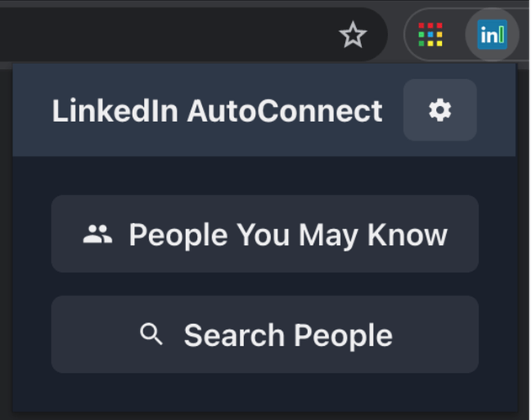
Task: Click the People You May Know label
Action: pos(288,235)
